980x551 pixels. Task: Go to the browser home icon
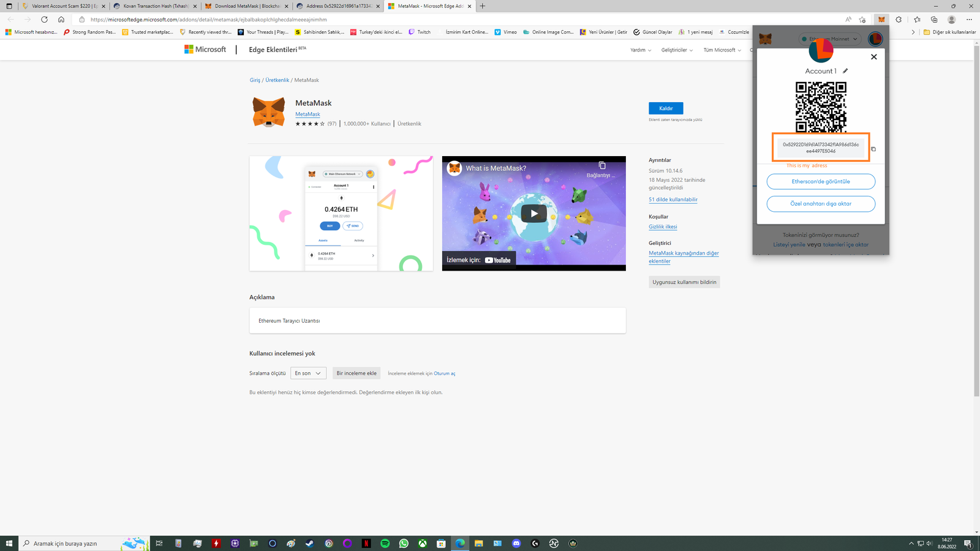pyautogui.click(x=61, y=20)
